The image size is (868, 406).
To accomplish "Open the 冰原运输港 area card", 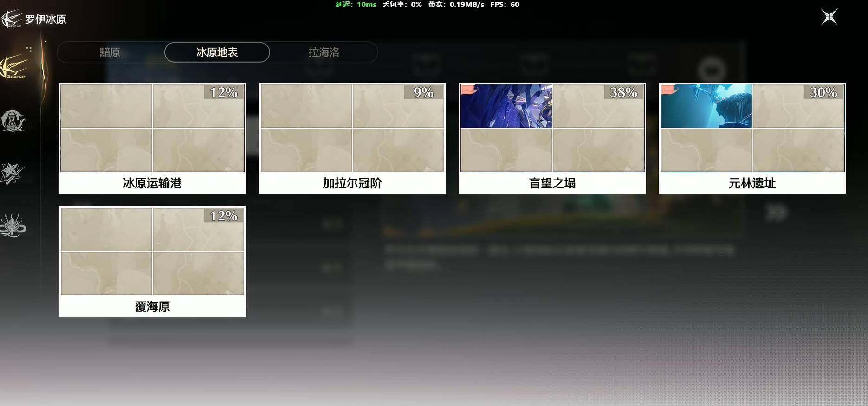I will pyautogui.click(x=152, y=138).
